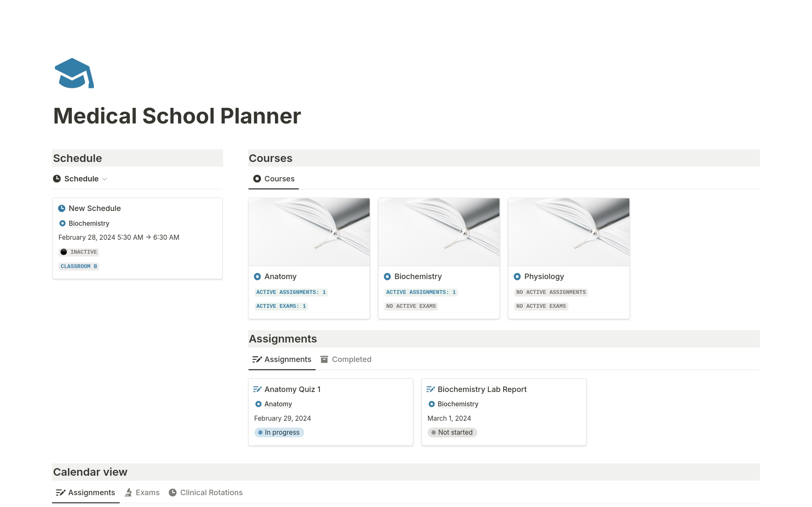Image resolution: width=812 pixels, height=507 pixels.
Task: Switch to the Completed assignments tab
Action: pos(351,359)
